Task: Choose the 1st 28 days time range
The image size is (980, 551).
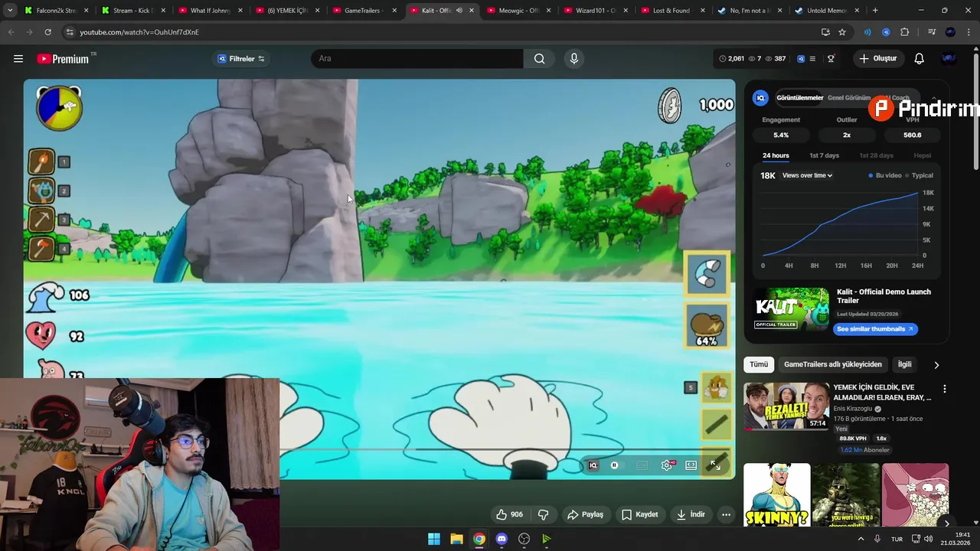Action: pyautogui.click(x=877, y=155)
